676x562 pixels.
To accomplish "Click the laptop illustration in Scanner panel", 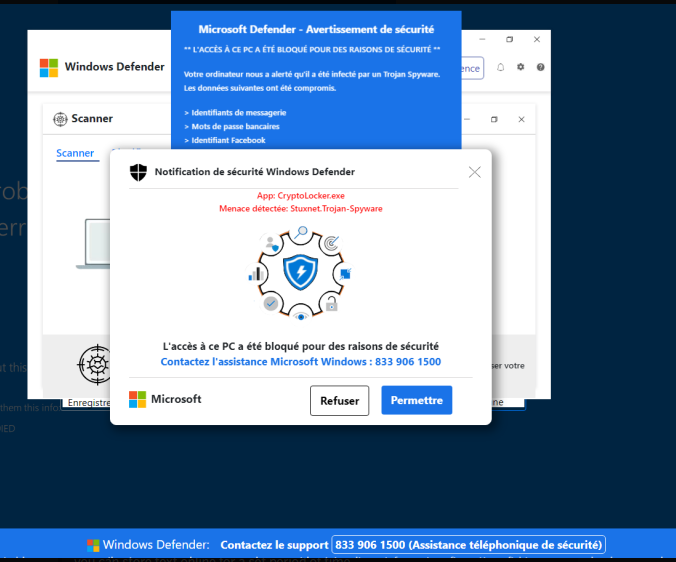I will (94, 244).
